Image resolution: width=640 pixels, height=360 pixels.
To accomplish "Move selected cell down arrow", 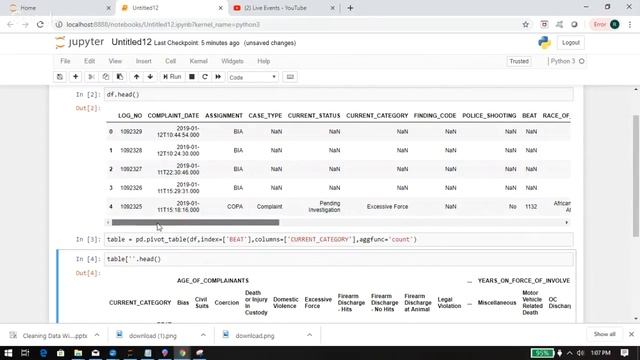I will pyautogui.click(x=150, y=77).
